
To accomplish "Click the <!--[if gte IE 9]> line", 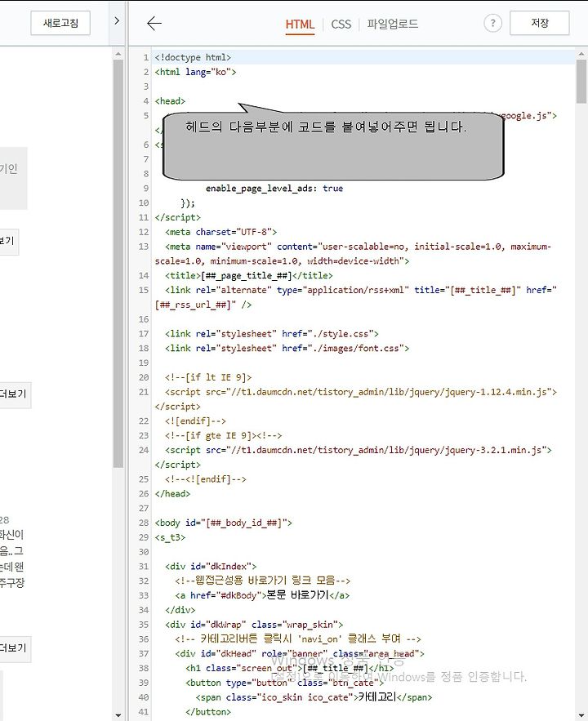I will pyautogui.click(x=224, y=436).
